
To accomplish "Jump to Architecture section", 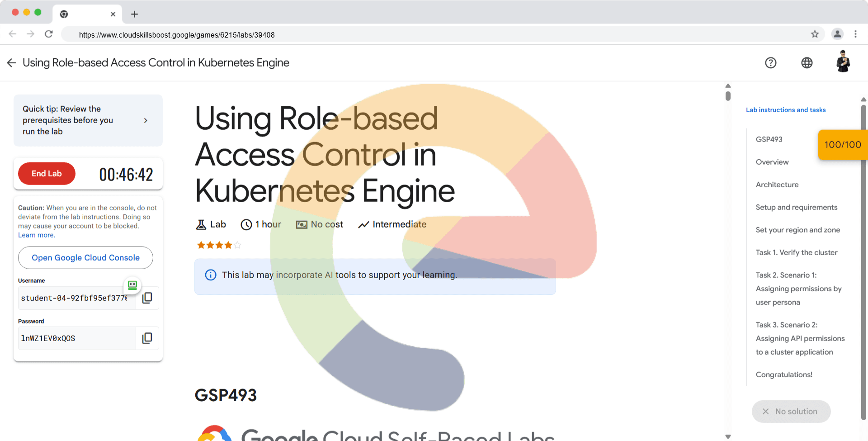I will (x=777, y=185).
